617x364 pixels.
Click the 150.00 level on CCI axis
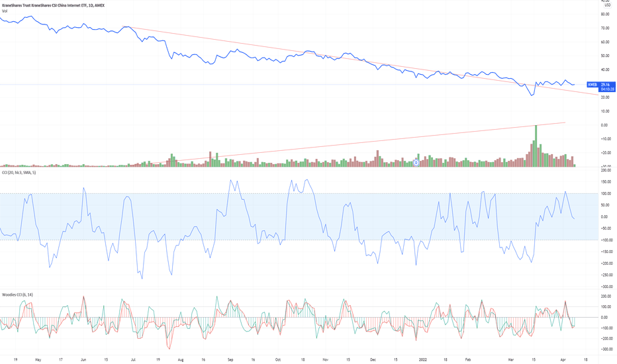[606, 182]
